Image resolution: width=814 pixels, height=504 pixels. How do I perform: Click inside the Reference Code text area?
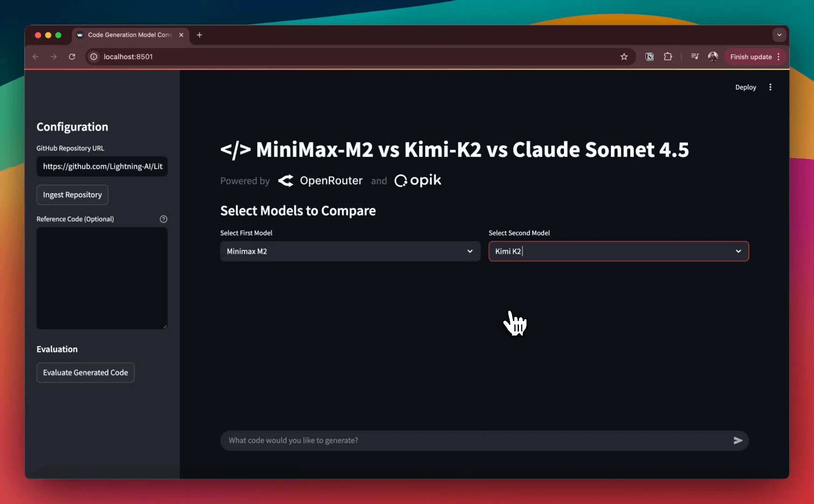pyautogui.click(x=102, y=278)
